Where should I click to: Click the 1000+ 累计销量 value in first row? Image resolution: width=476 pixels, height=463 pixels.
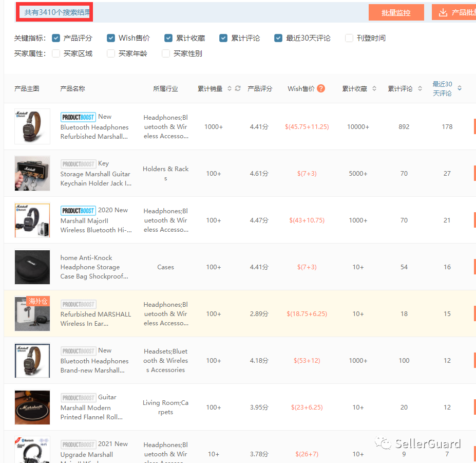(x=214, y=127)
